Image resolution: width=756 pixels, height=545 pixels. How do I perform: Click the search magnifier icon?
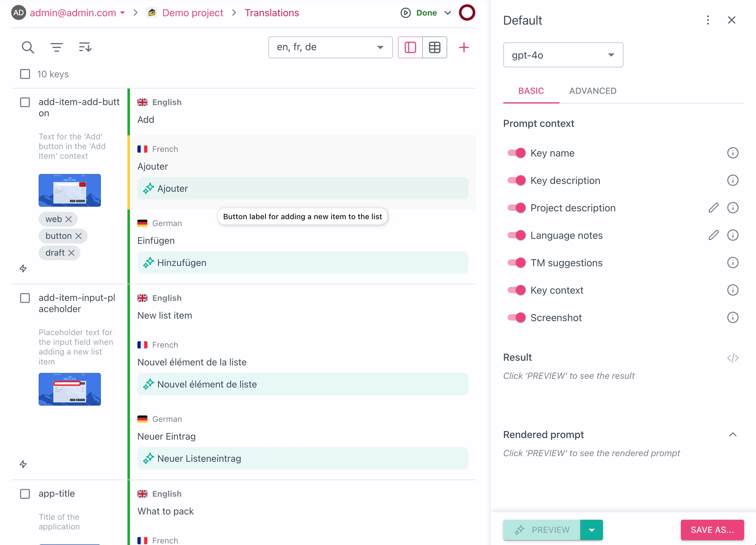(x=28, y=47)
